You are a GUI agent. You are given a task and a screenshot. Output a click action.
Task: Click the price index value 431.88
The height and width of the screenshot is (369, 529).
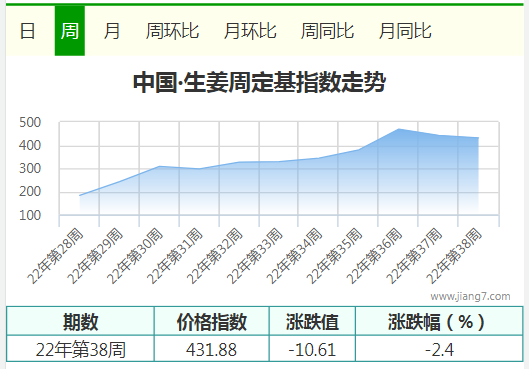[x=212, y=349]
